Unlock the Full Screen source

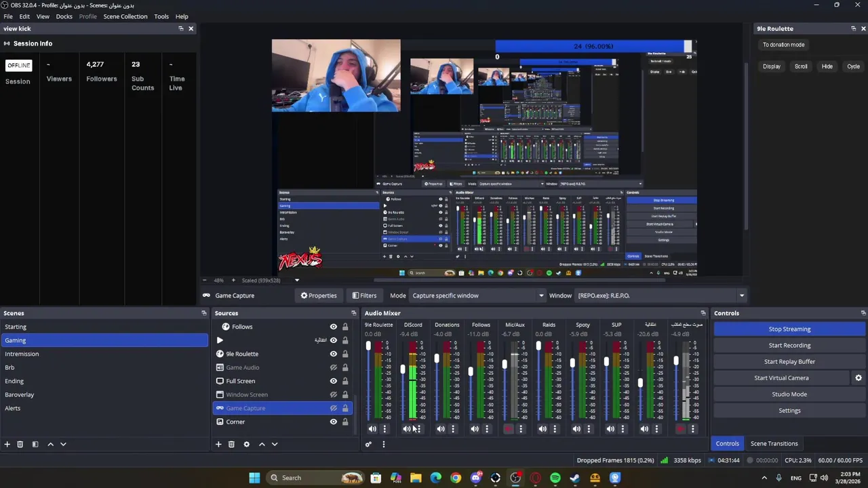[x=345, y=381]
